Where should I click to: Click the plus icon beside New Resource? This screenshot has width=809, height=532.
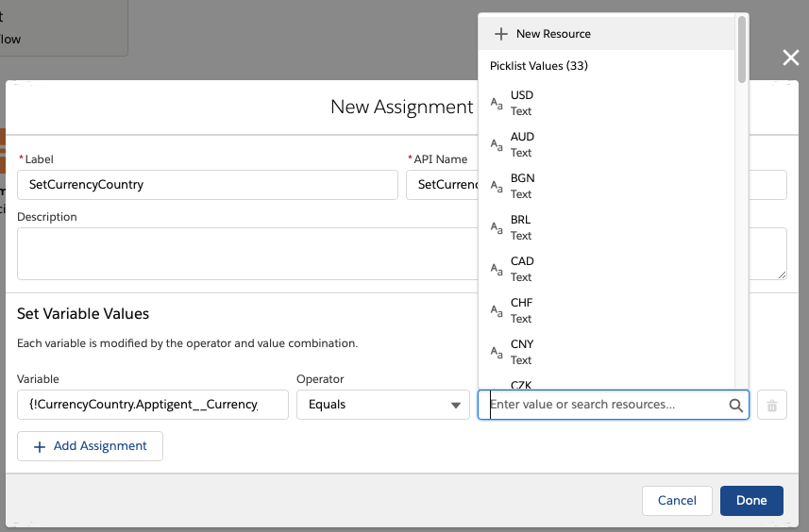(x=500, y=34)
